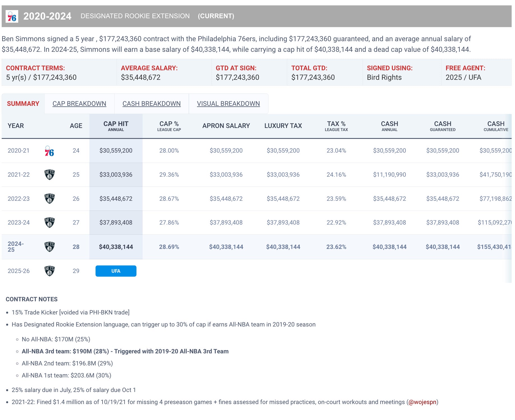Click the Cap Hit Annual column header
This screenshot has width=515, height=420.
pos(116,126)
